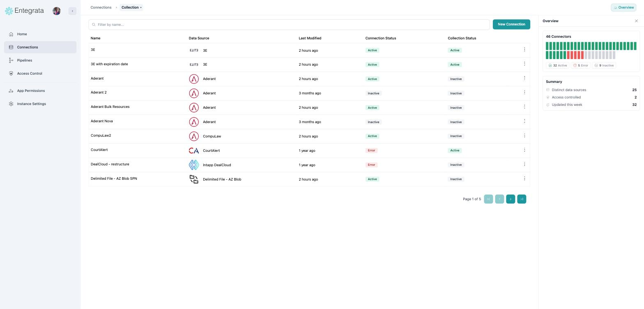The image size is (644, 309).
Task: Click the Delimited File - AZ Blob icon
Action: pos(194,179)
